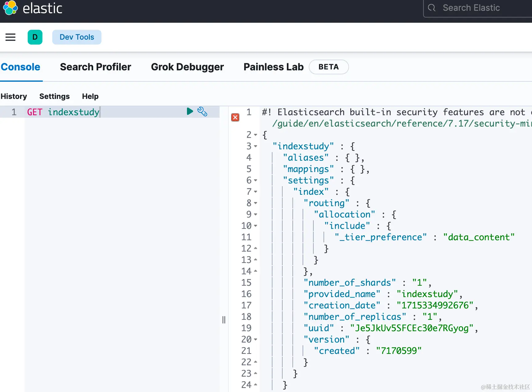Click the Search Elastic field
The width and height of the screenshot is (532, 392).
tap(478, 8)
